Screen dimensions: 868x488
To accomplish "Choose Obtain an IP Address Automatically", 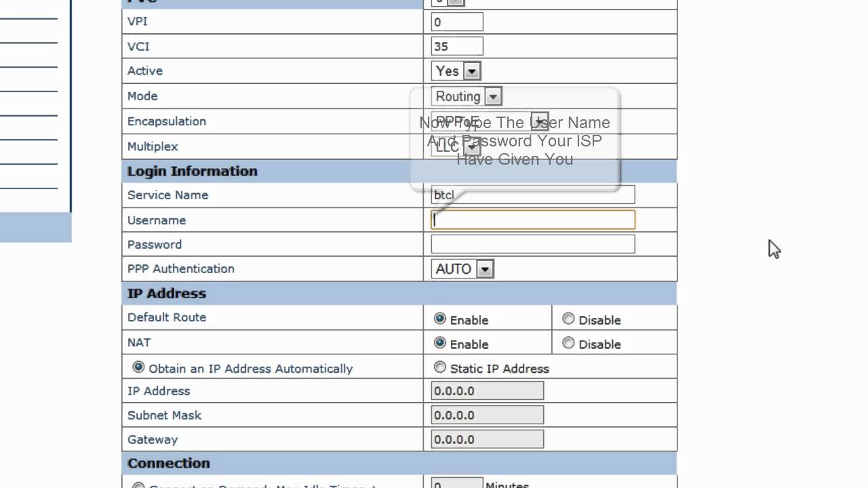I will pyautogui.click(x=139, y=367).
